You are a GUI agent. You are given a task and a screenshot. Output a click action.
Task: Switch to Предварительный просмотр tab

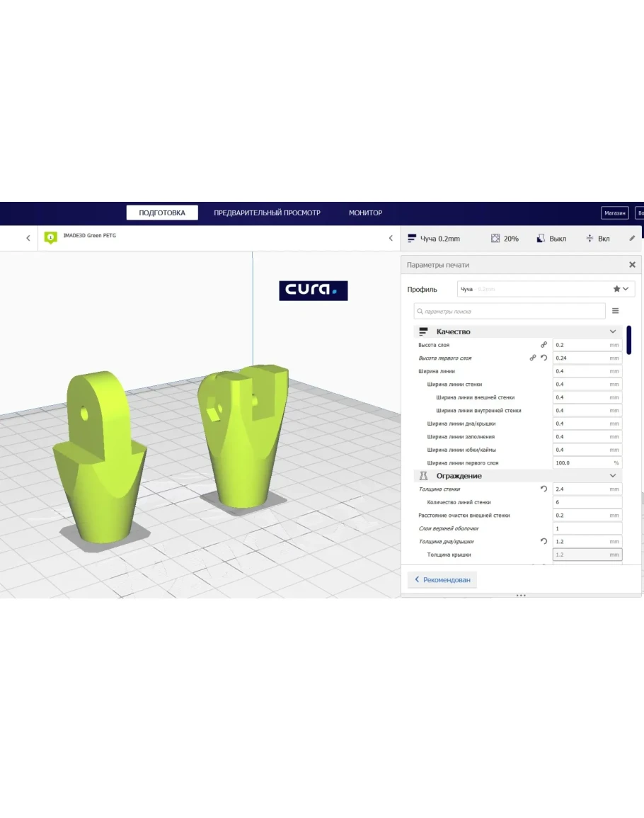click(267, 212)
